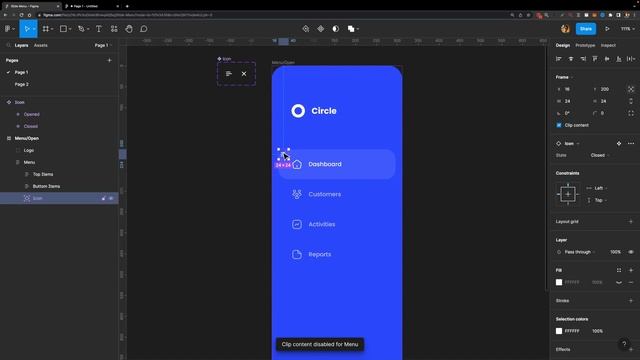Click Align right icon
The width and height of the screenshot is (640, 360).
tap(583, 59)
